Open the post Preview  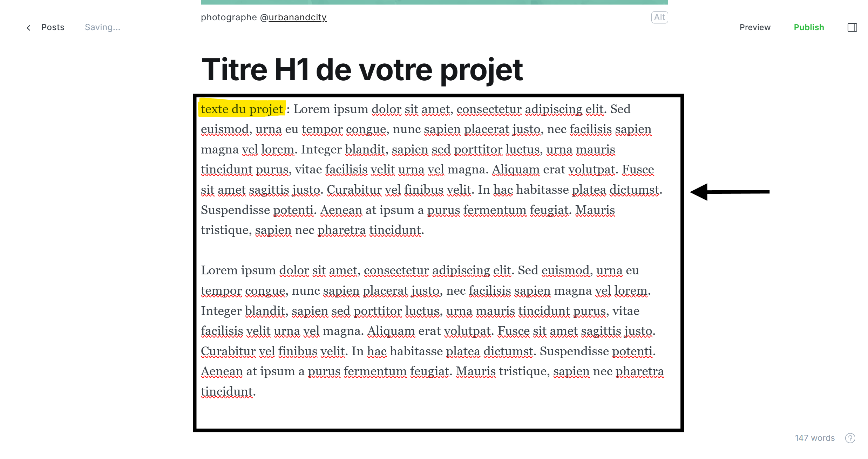tap(755, 27)
